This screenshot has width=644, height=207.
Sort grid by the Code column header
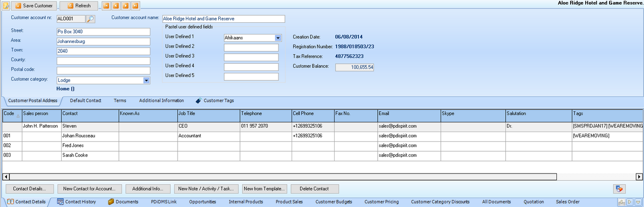[12, 114]
